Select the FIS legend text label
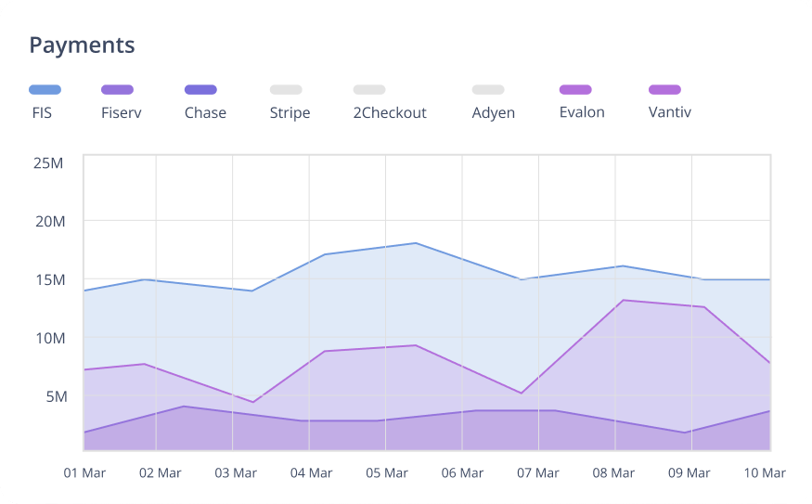The width and height of the screenshot is (812, 504). coord(42,113)
